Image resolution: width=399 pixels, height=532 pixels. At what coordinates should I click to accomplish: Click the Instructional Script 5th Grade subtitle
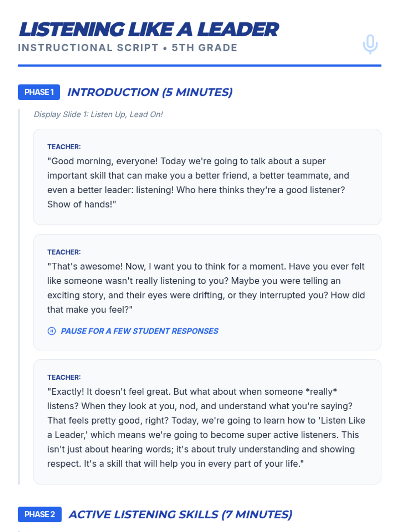click(x=128, y=48)
